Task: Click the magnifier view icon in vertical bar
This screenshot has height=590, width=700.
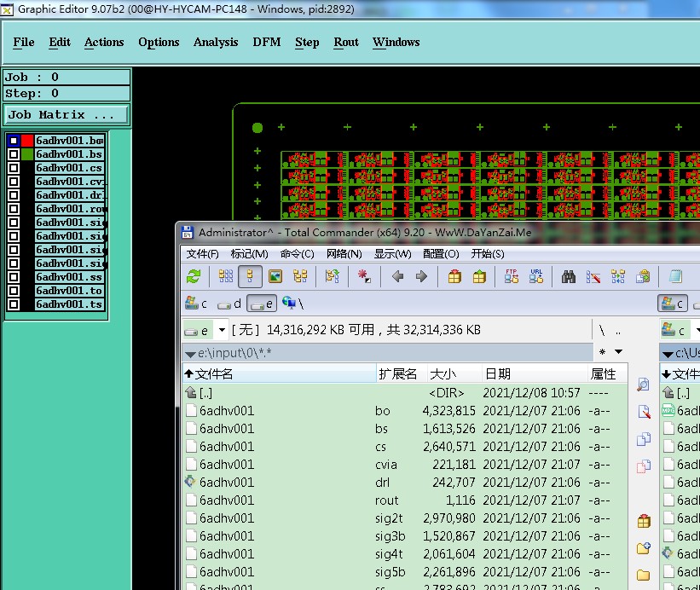Action: tap(644, 385)
